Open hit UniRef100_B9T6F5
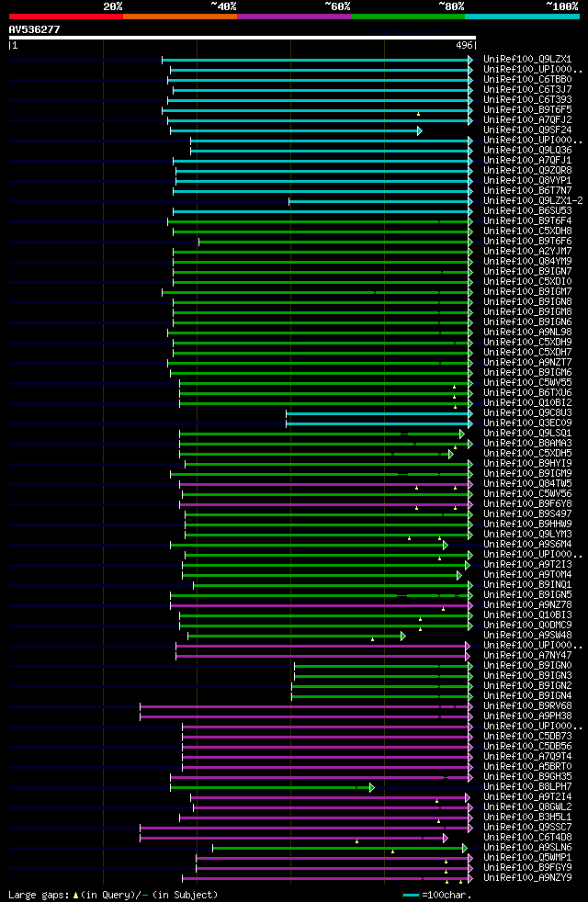This screenshot has height=902, width=588. click(x=527, y=110)
